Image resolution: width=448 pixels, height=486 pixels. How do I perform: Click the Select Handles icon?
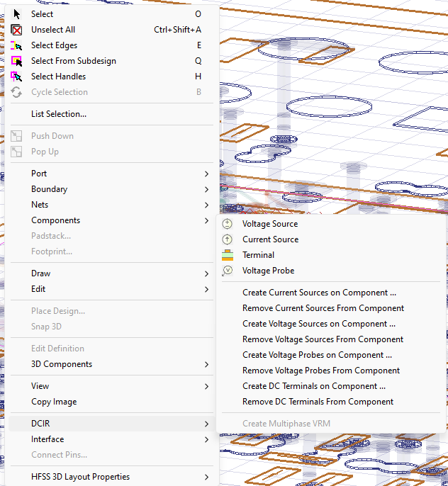coord(16,77)
